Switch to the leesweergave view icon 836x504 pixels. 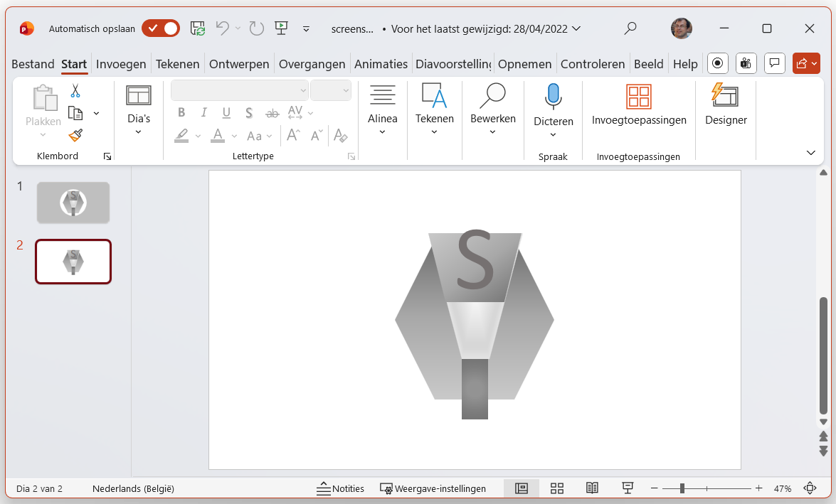pyautogui.click(x=592, y=488)
